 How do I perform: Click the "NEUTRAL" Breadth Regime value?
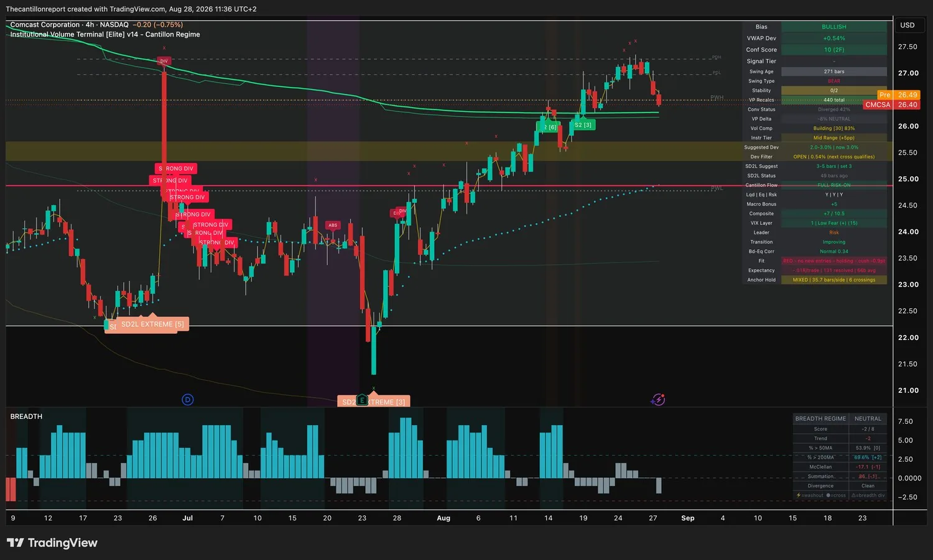pyautogui.click(x=868, y=419)
